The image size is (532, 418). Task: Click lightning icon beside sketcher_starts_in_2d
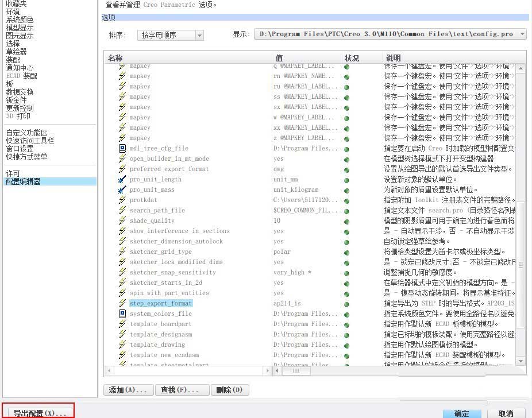[122, 282]
